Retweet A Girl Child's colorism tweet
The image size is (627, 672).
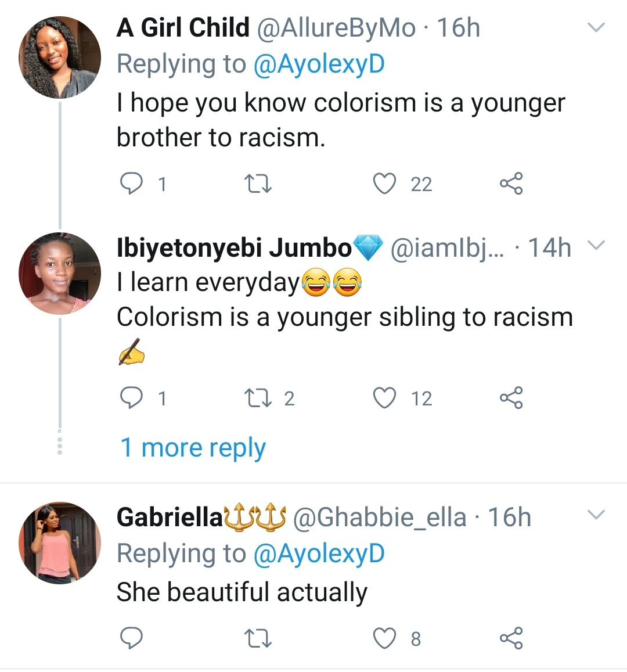click(258, 184)
